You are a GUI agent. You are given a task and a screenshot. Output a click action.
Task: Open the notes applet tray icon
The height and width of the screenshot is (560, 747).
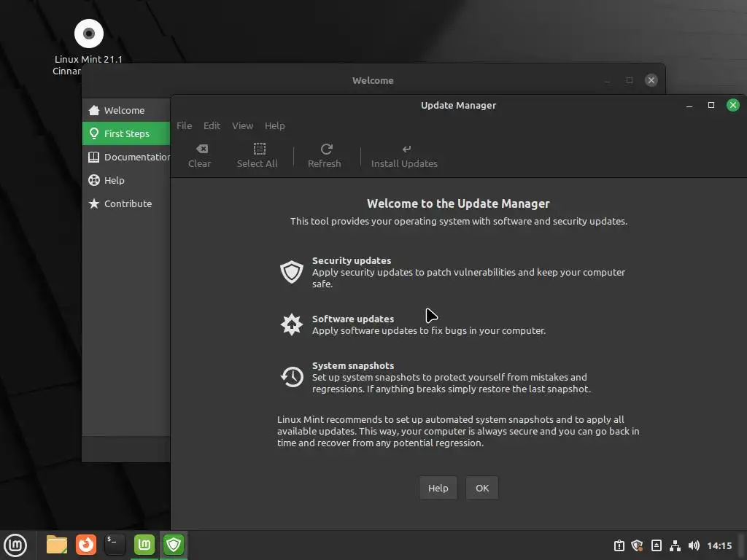(656, 545)
